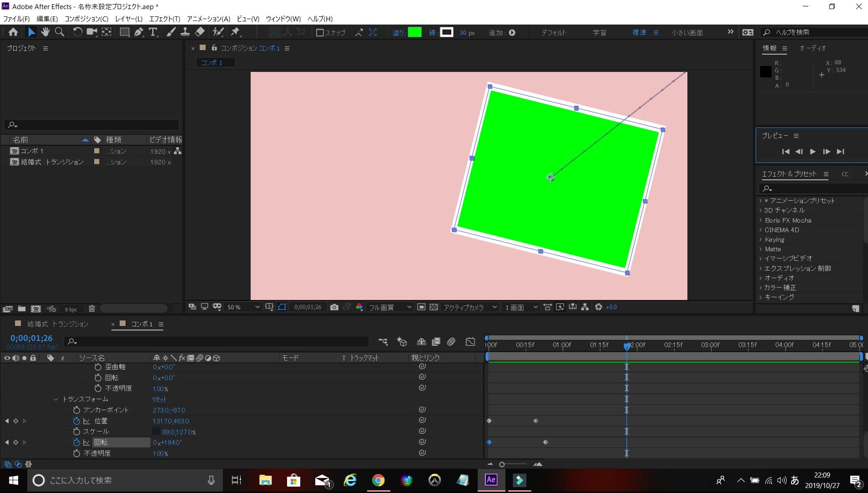
Task: Open After Effects from the Windows taskbar
Action: point(491,480)
